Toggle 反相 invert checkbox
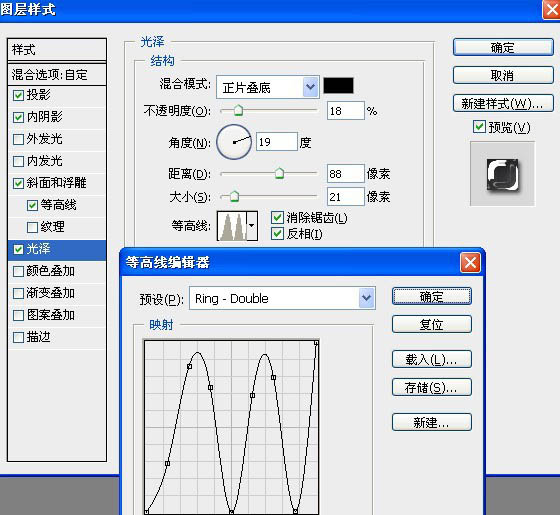 pos(278,234)
